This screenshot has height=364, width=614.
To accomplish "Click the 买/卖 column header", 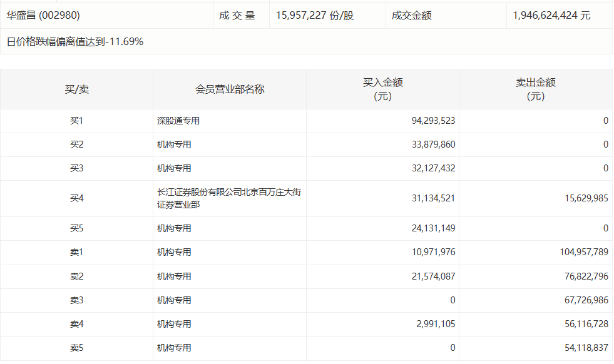I will [x=77, y=89].
